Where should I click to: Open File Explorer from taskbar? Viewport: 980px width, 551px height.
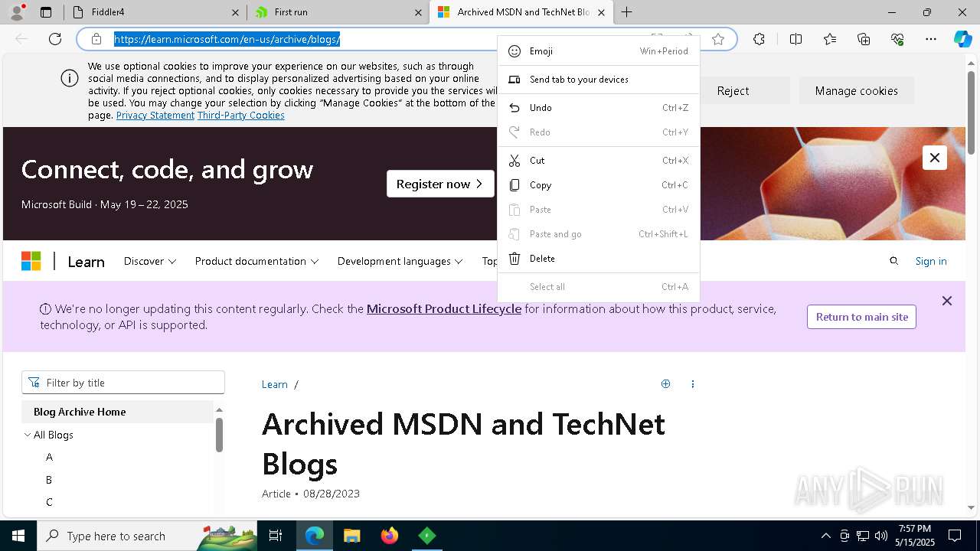[x=351, y=536]
